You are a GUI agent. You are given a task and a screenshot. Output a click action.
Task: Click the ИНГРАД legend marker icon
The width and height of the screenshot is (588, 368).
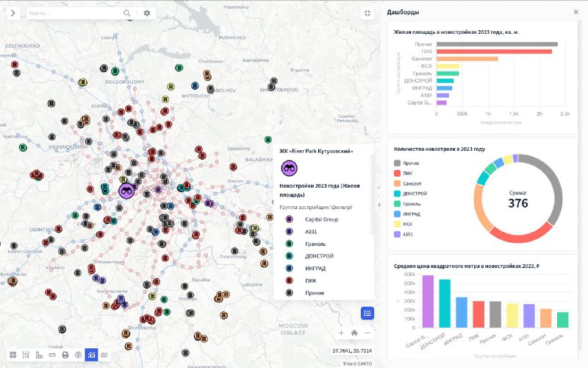(x=289, y=269)
